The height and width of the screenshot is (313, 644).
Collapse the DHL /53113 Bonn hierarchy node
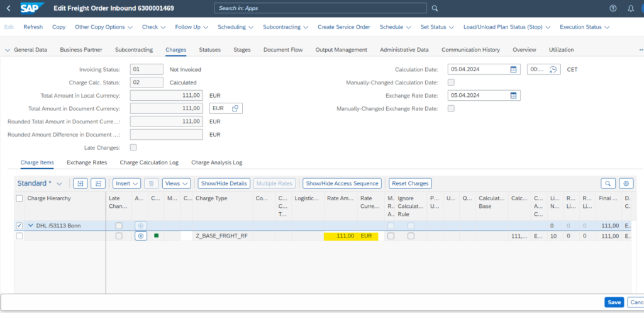pyautogui.click(x=30, y=225)
